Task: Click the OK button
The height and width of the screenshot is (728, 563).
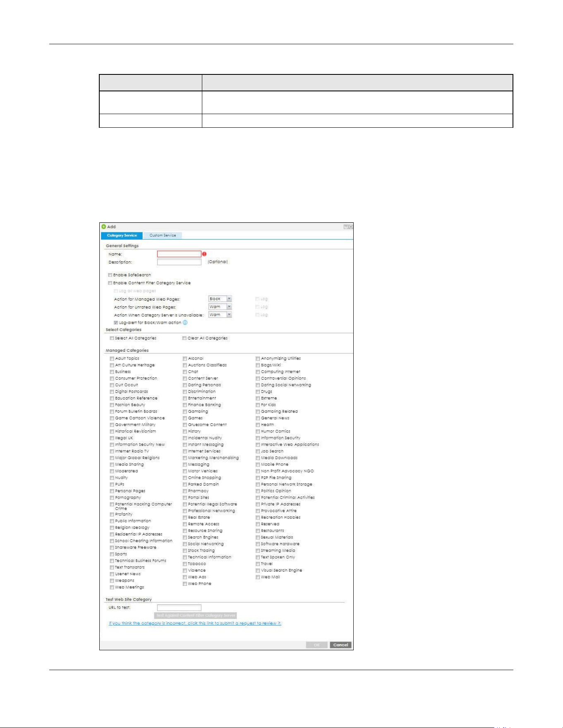Action: (x=317, y=645)
